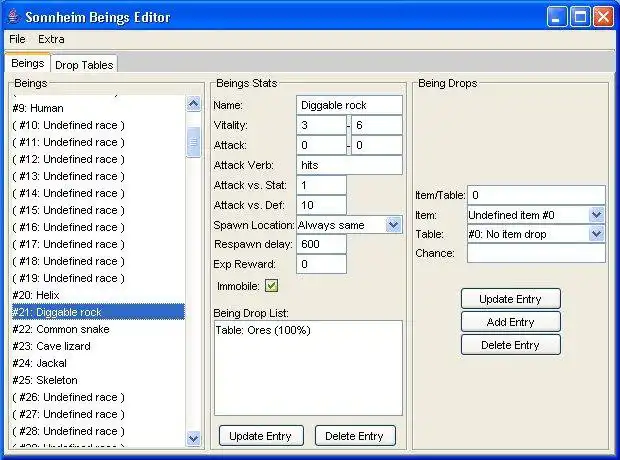
Task: Focus the Attack maximum field
Action: 377,145
